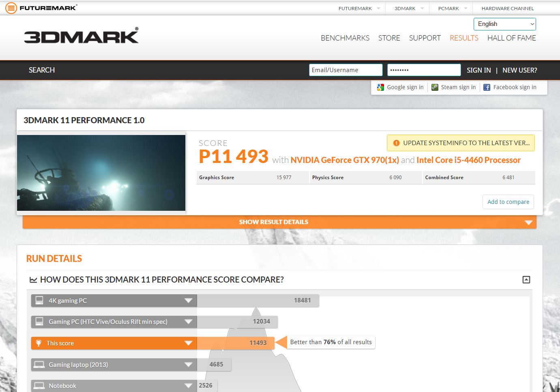Screen dimensions: 560x392
Task: Click the 4685 score bar value
Action: tap(216, 364)
